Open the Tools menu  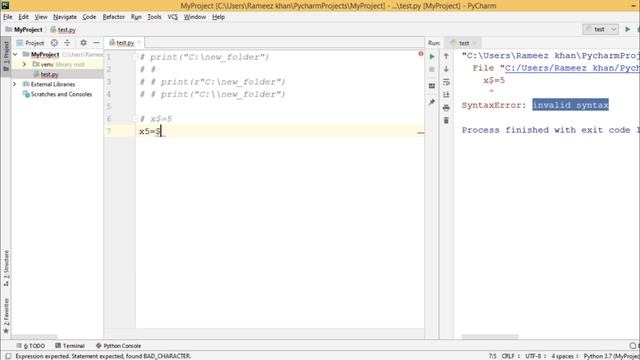pyautogui.click(x=154, y=17)
